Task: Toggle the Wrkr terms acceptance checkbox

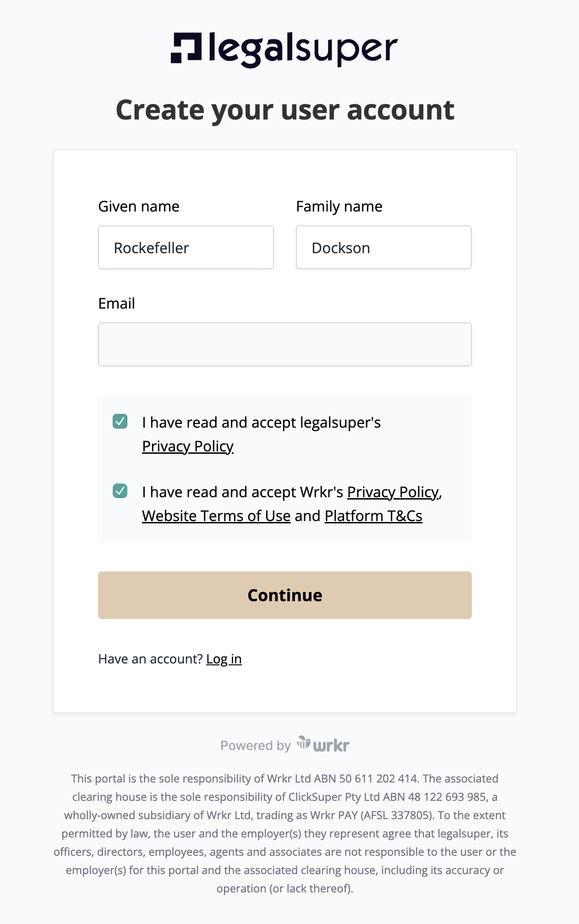Action: click(120, 491)
